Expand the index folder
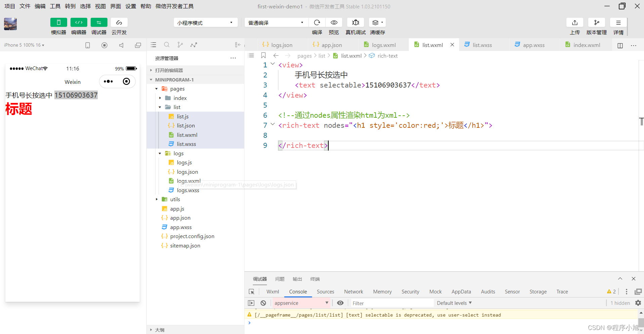Image resolution: width=644 pixels, height=334 pixels. [x=160, y=98]
